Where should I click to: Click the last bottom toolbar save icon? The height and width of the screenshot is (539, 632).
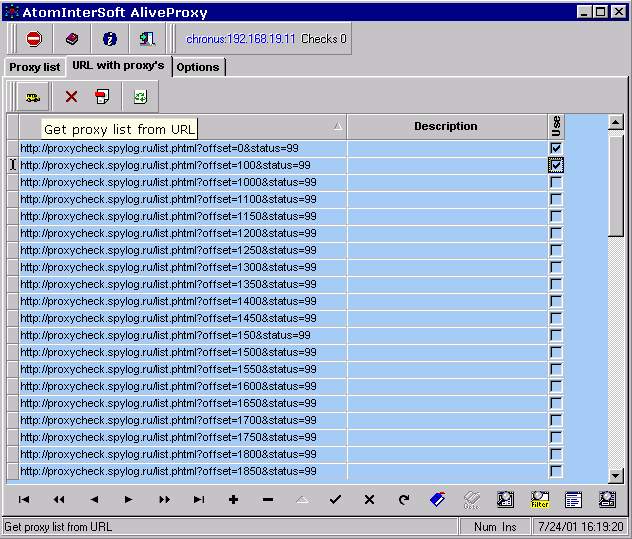pyautogui.click(x=607, y=499)
